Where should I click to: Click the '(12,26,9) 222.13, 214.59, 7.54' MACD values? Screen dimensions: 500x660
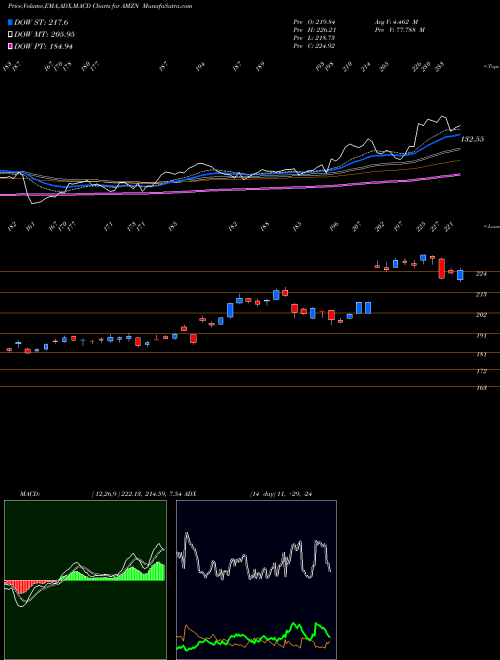click(136, 494)
